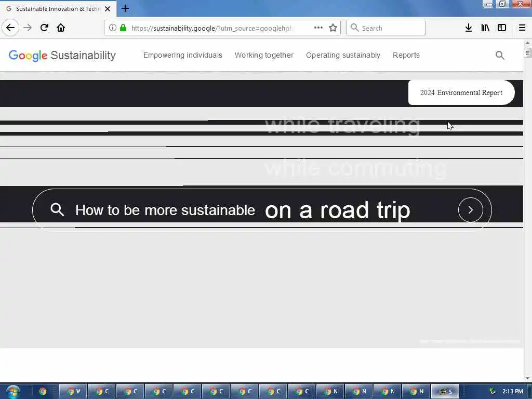Open the Firefox home page

tap(61, 28)
